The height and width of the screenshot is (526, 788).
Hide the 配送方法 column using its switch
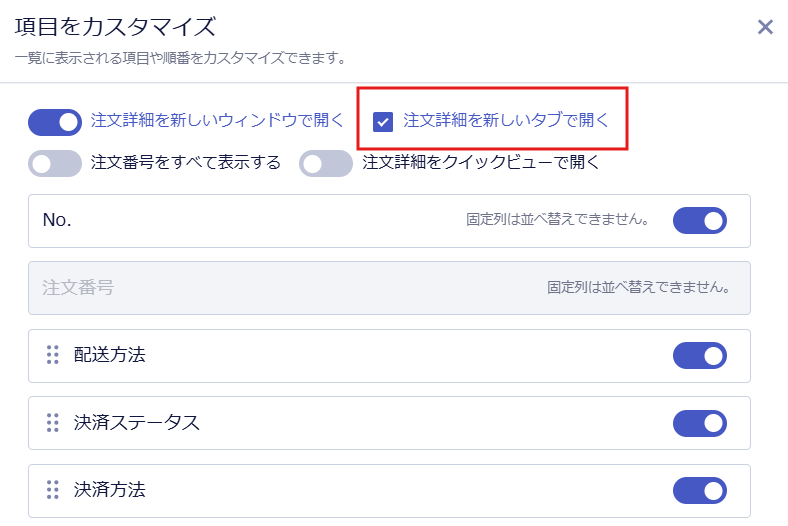tap(700, 356)
